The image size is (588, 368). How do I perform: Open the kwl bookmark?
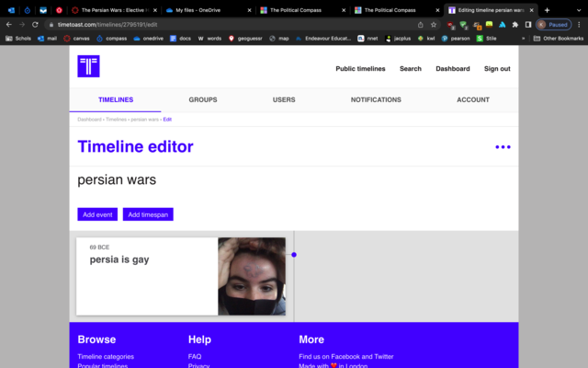(426, 39)
